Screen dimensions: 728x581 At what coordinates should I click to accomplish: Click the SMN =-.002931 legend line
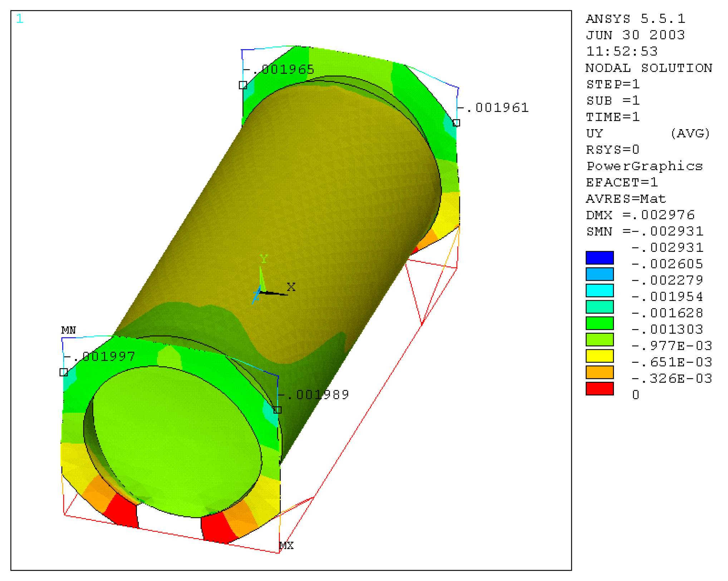click(x=645, y=231)
